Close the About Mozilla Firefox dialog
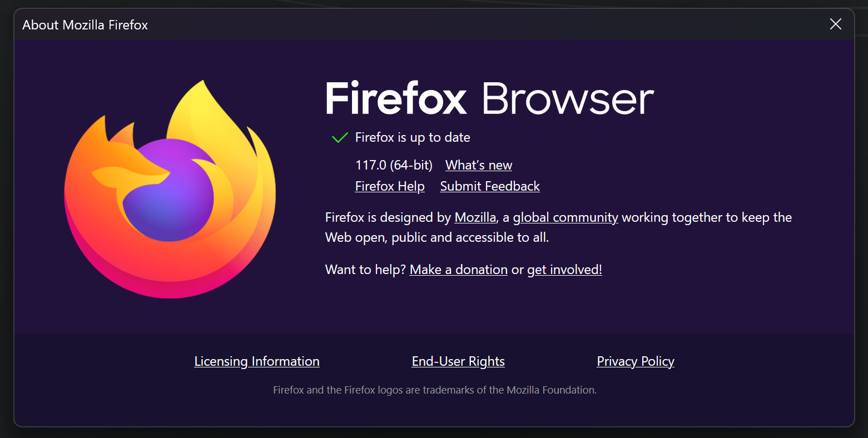The width and height of the screenshot is (868, 438). (x=835, y=24)
